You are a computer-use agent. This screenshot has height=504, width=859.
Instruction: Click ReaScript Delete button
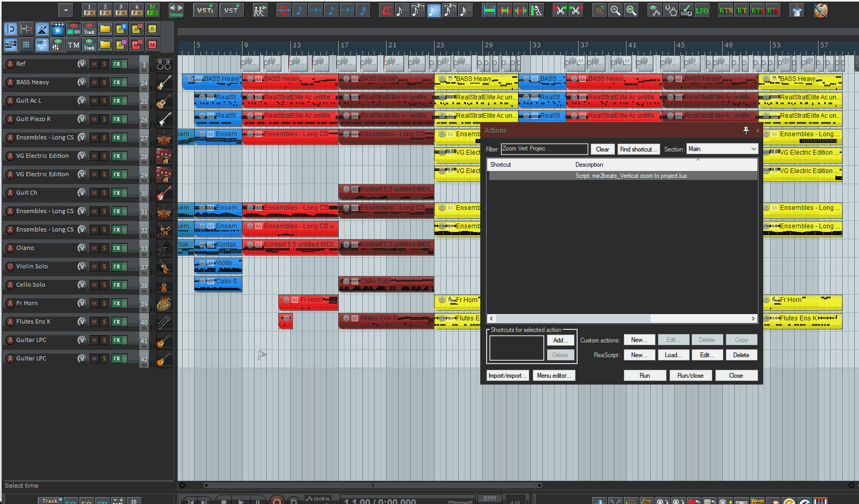(741, 355)
